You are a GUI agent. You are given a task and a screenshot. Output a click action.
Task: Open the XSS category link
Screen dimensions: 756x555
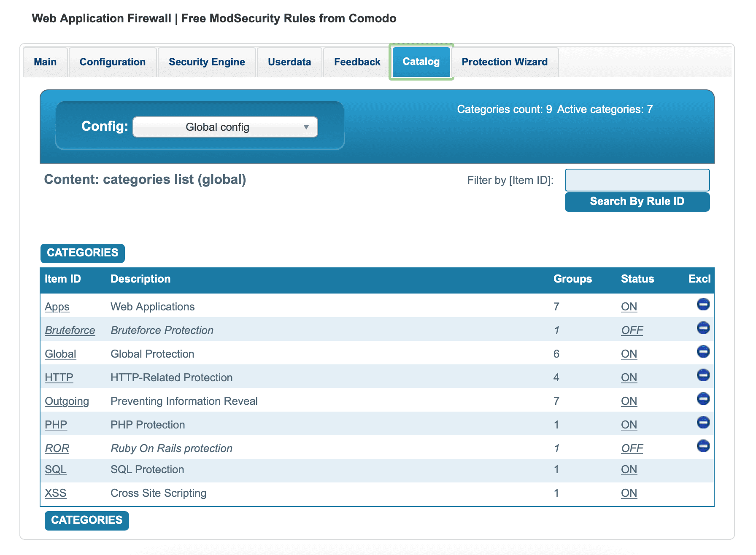(x=56, y=493)
